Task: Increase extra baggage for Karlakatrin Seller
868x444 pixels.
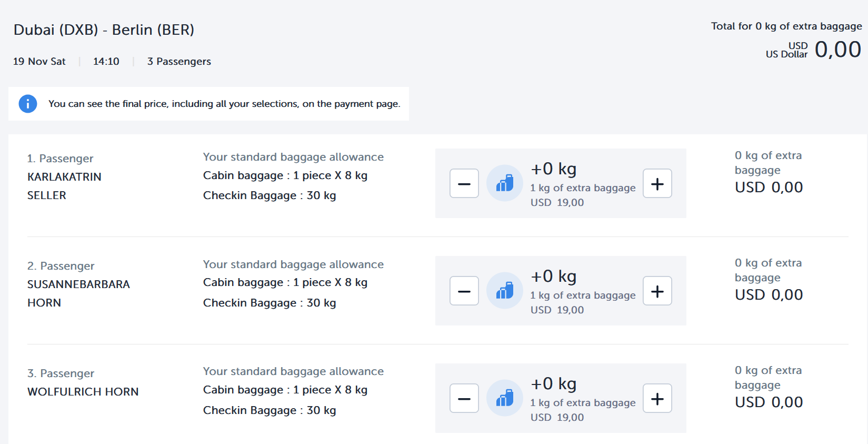Action: tap(657, 183)
